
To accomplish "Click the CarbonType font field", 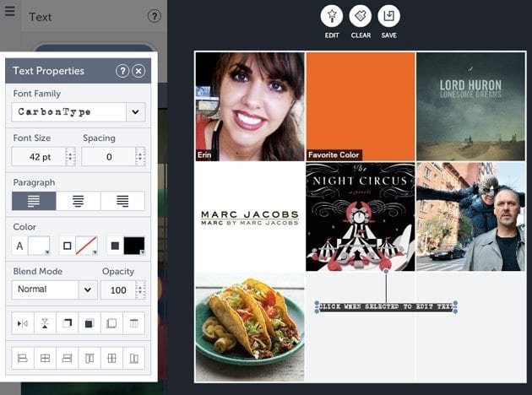I will pyautogui.click(x=68, y=112).
